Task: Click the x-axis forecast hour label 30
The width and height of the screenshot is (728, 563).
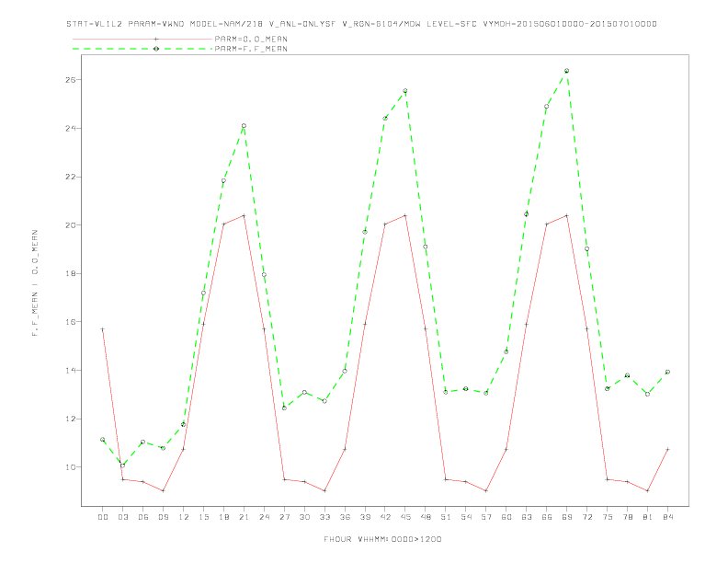Action: [x=304, y=517]
